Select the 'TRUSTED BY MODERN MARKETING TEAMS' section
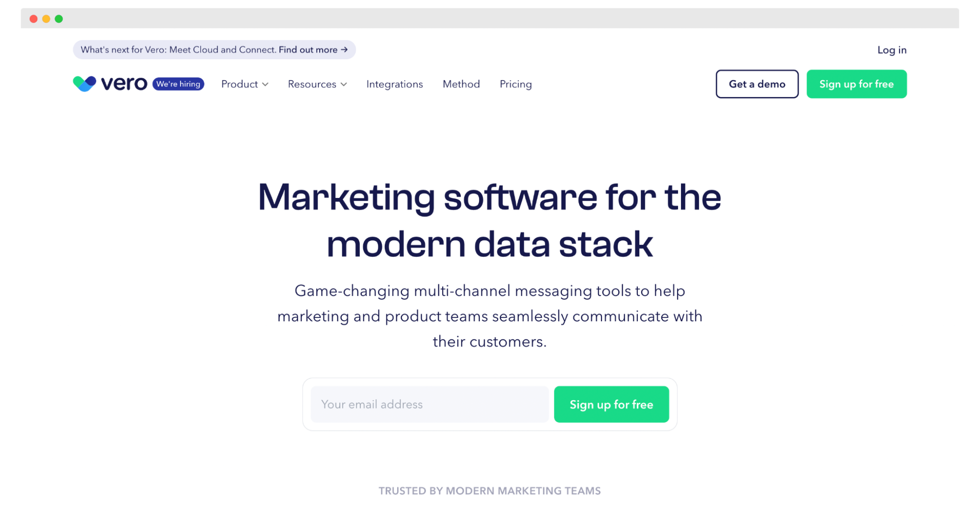Screen dimensions: 980x531 click(x=490, y=490)
